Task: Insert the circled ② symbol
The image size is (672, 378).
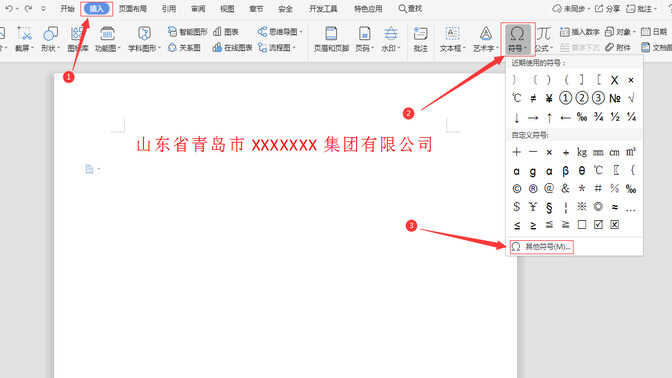Action: tap(582, 99)
